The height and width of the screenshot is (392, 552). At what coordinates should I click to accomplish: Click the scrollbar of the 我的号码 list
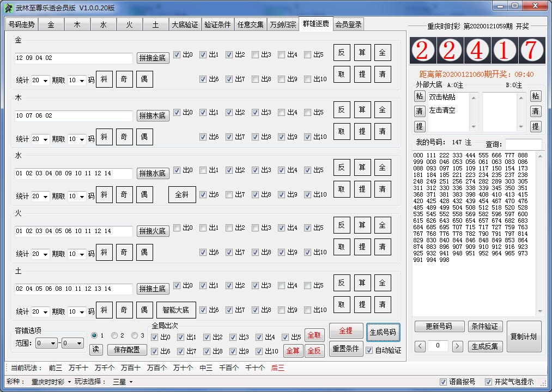point(541,234)
